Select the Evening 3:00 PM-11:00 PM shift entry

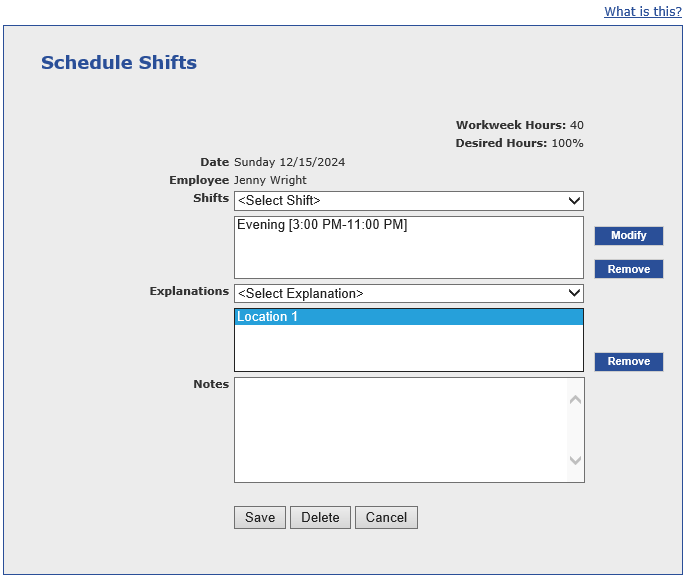(322, 225)
